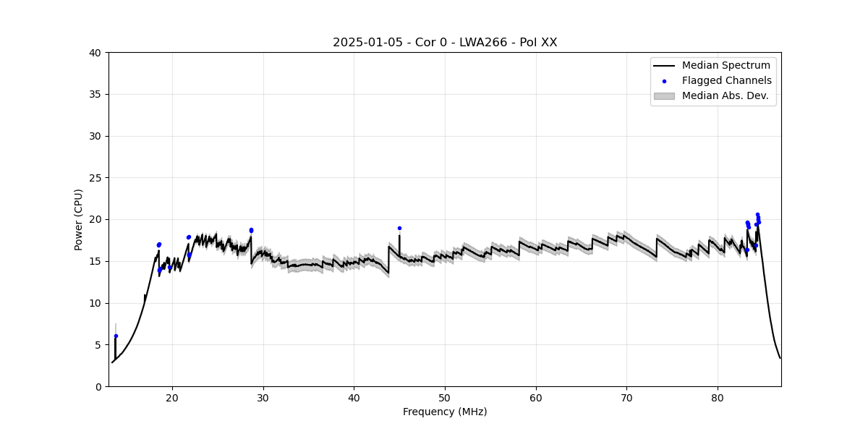Click the 25 tick label on y-axis

click(x=95, y=178)
